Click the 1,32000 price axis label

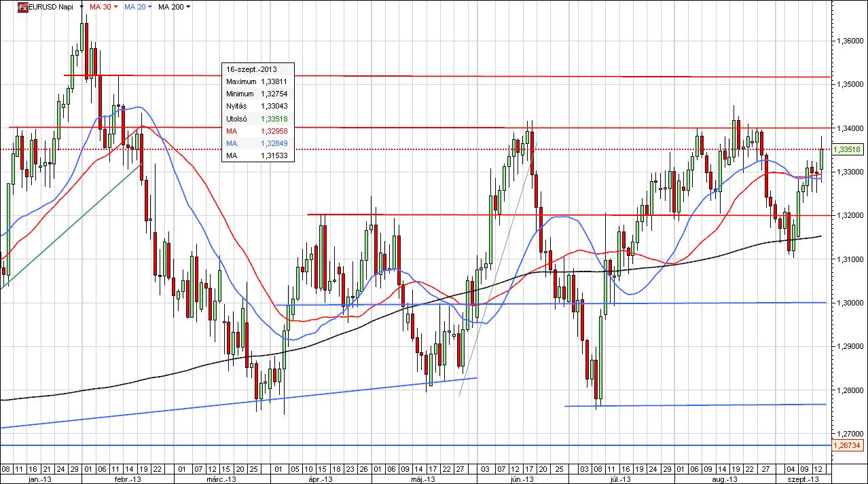pos(849,215)
